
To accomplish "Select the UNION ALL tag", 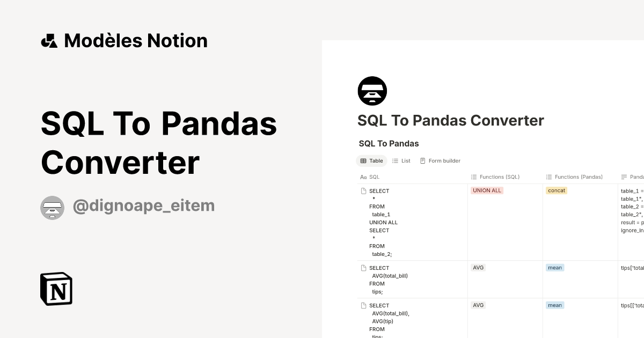I will tap(487, 190).
